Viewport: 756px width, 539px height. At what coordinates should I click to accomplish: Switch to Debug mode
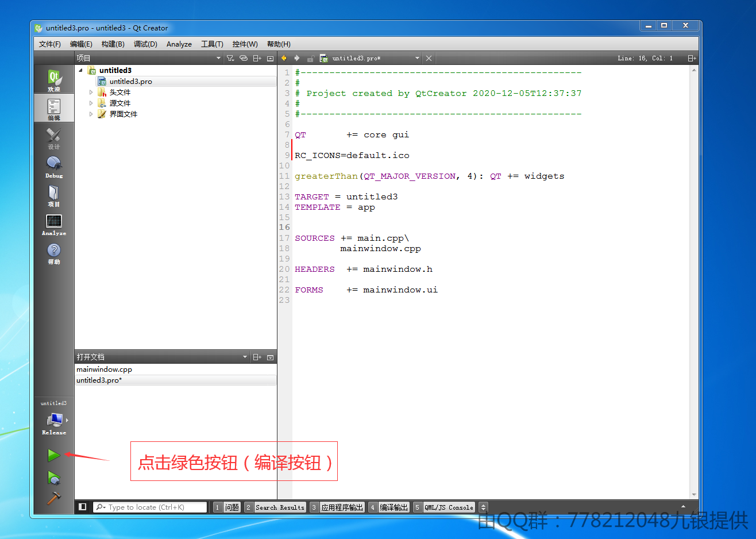[54, 167]
